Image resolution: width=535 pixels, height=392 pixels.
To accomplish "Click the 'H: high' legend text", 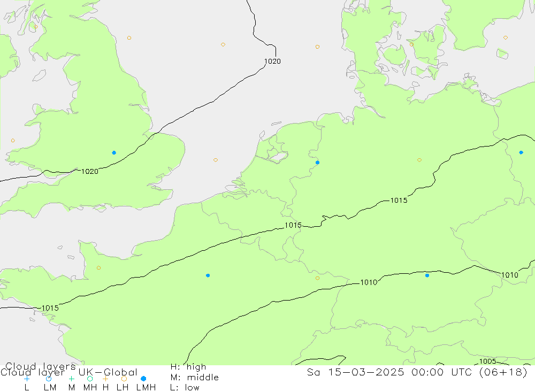I will coord(188,367).
